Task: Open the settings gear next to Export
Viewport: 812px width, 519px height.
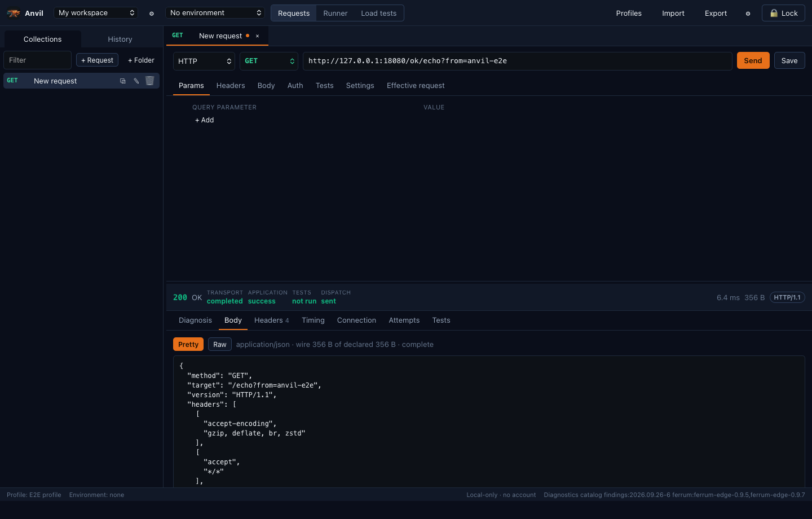Action: (x=748, y=13)
